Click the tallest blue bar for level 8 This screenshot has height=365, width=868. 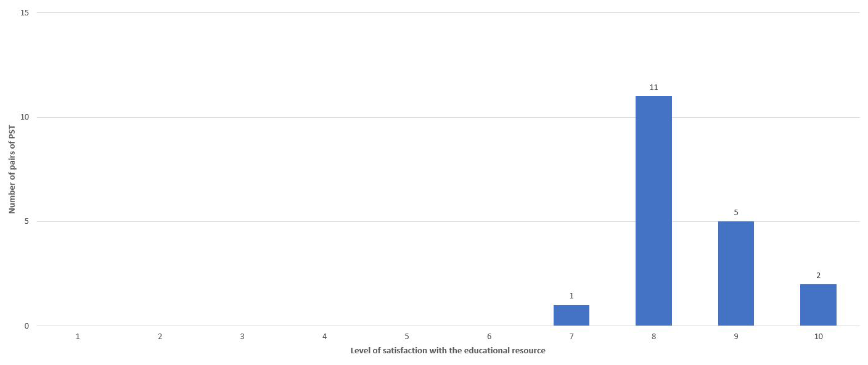click(x=653, y=211)
